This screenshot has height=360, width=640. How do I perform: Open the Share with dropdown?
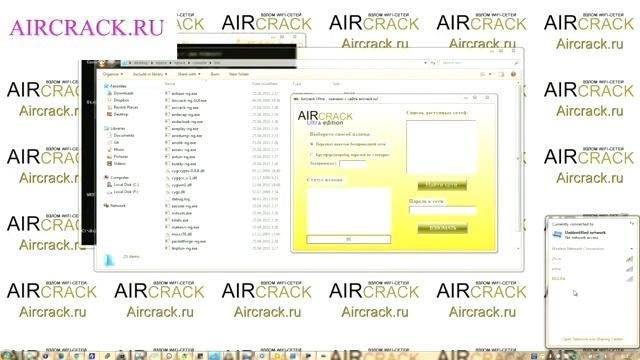[x=189, y=74]
